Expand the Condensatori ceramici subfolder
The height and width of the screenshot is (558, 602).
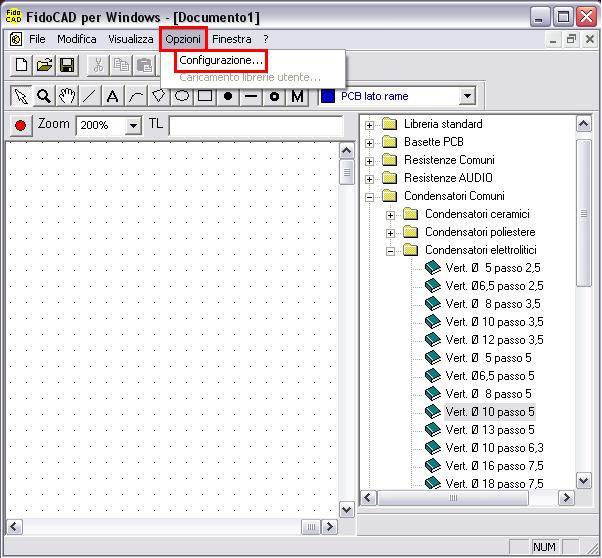coord(390,215)
